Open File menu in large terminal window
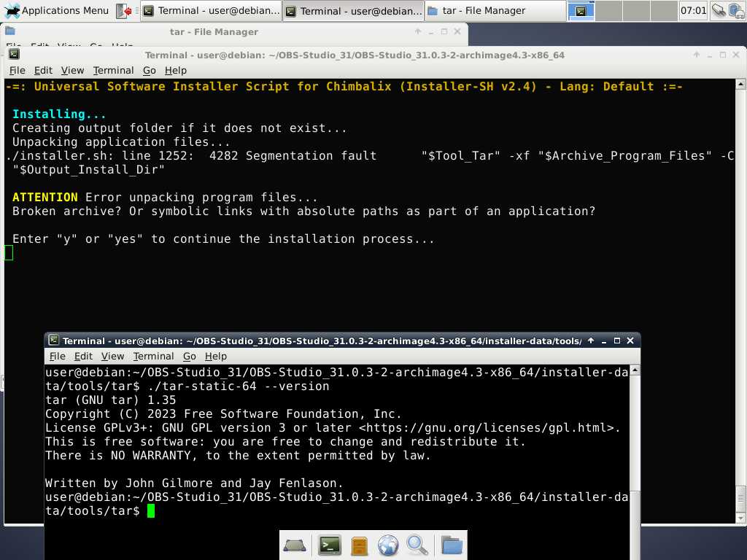747x560 pixels. tap(18, 71)
